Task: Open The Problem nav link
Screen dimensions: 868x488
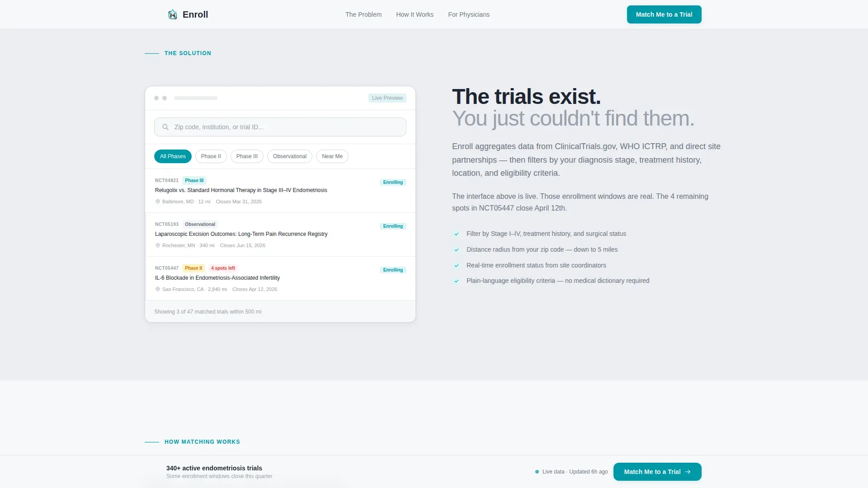Action: [x=363, y=14]
